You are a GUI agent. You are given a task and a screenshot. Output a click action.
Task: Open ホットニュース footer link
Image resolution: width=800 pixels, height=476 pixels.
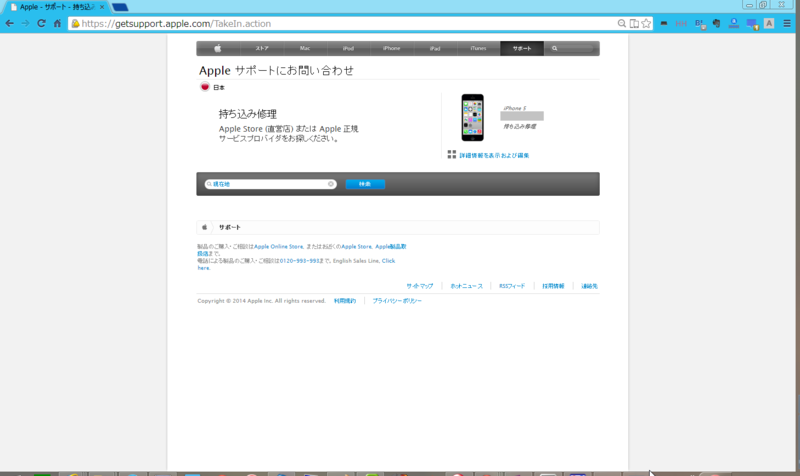[466, 286]
